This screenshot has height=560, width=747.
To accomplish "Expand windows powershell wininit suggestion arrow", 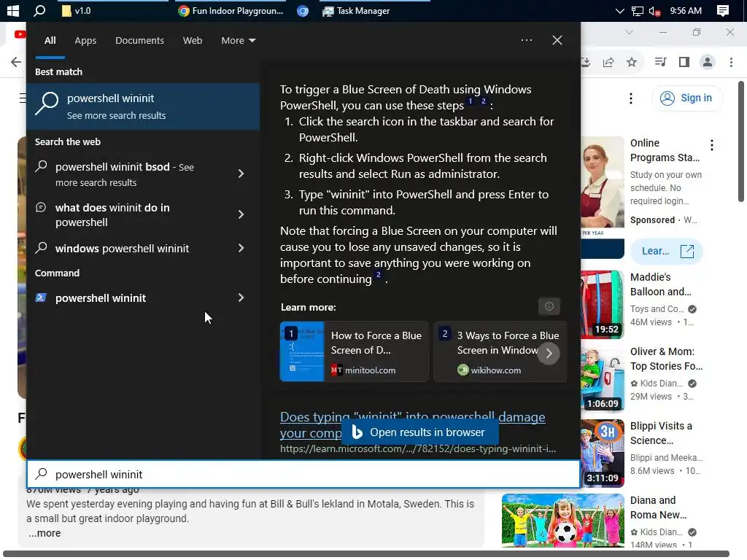I will 241,248.
